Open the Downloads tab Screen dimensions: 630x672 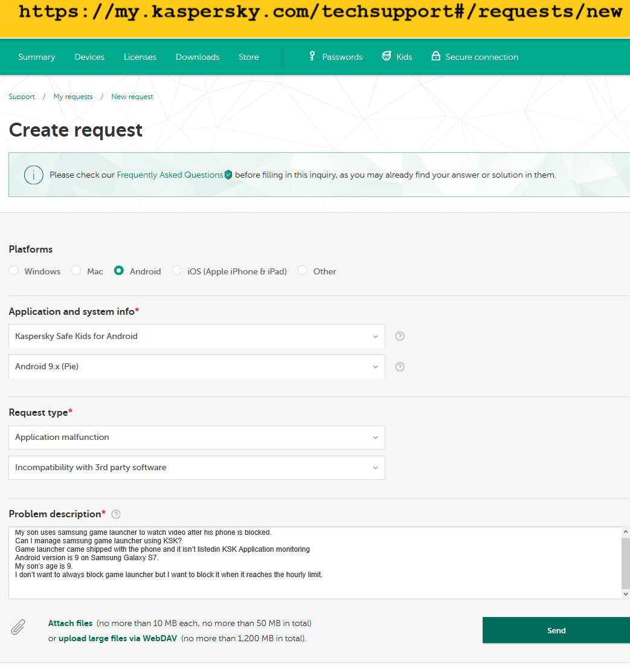click(198, 57)
